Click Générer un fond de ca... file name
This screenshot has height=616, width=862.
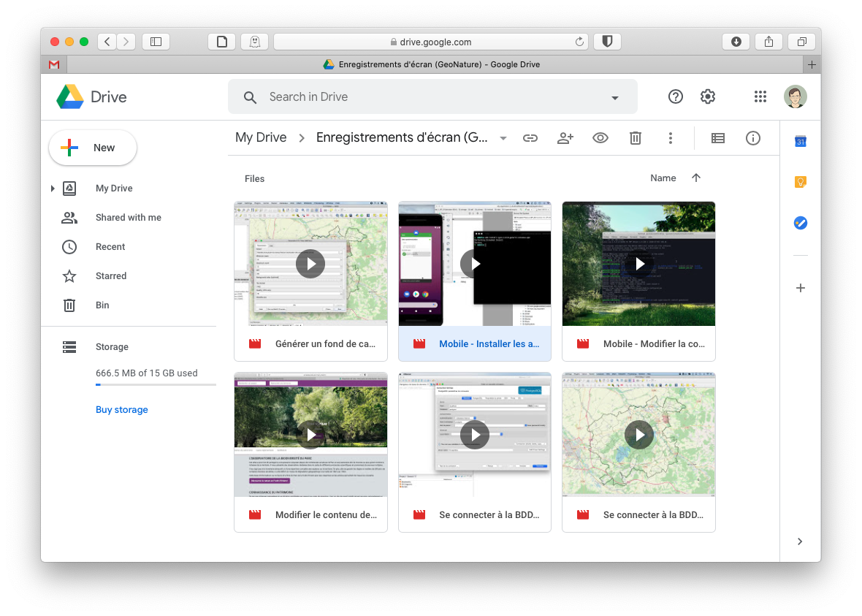(x=326, y=343)
